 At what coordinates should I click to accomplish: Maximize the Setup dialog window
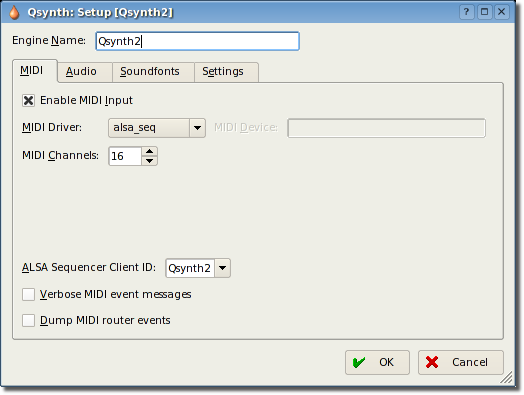484,12
